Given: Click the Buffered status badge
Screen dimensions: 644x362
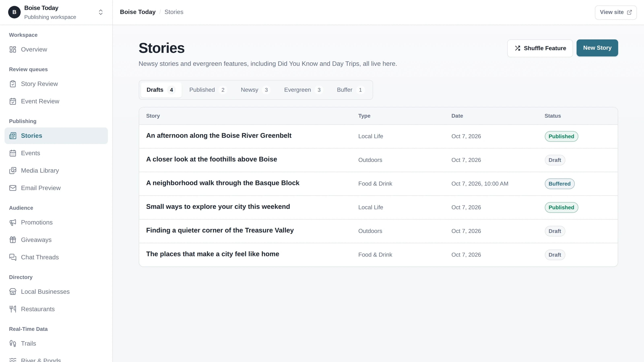Looking at the screenshot, I should pos(559,184).
